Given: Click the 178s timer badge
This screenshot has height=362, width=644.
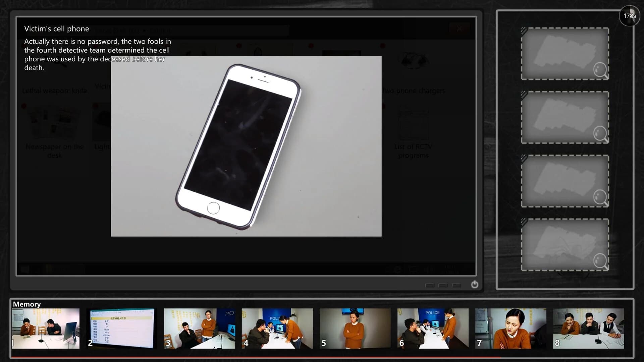Looking at the screenshot, I should click(629, 15).
